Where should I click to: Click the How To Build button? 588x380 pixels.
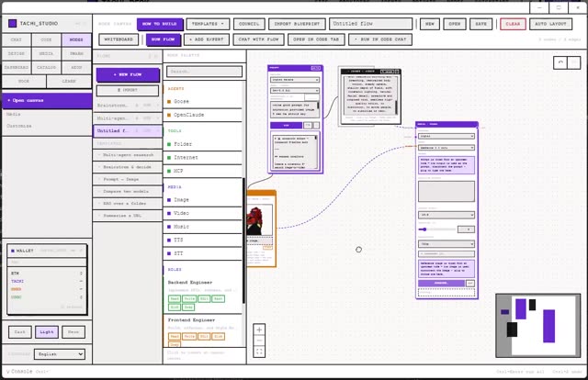(x=159, y=24)
